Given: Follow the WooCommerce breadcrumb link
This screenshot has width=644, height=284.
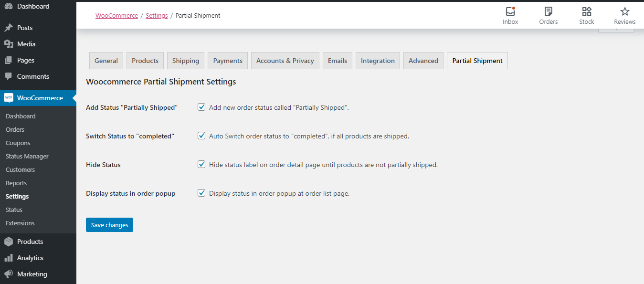Looking at the screenshot, I should pos(116,16).
